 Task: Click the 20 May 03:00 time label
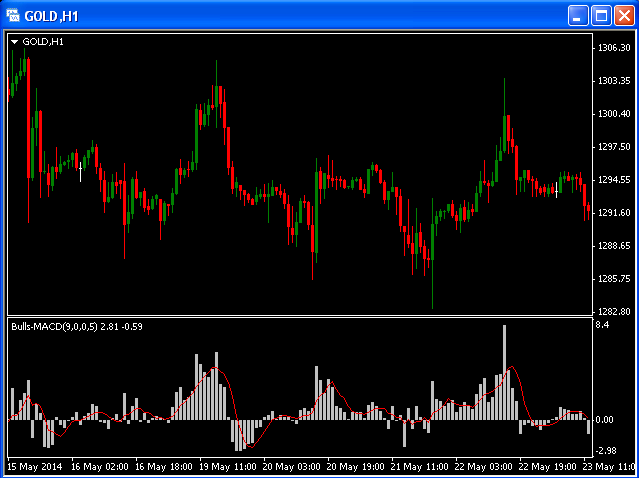coord(292,467)
